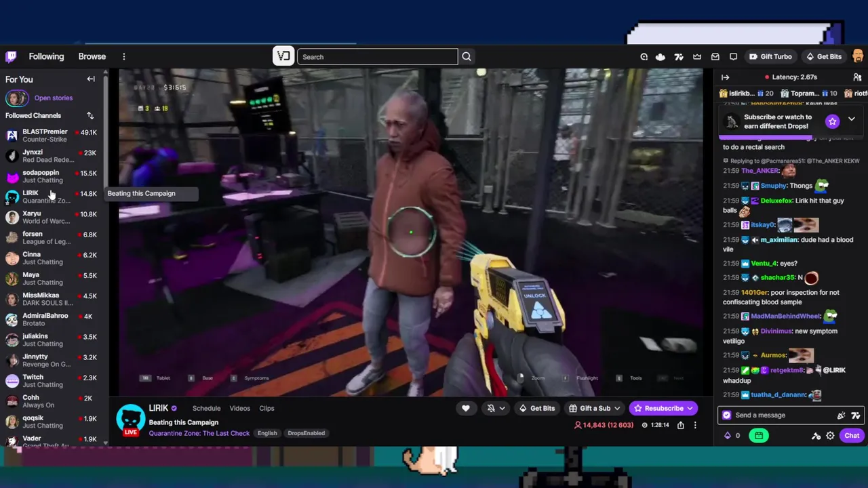Click the Browse tab
The width and height of the screenshot is (868, 488).
[x=92, y=57]
